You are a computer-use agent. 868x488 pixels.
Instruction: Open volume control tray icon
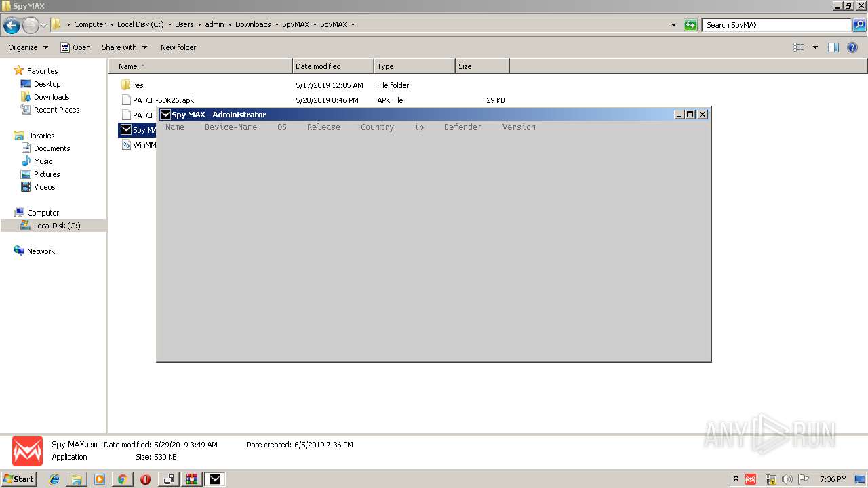pyautogui.click(x=787, y=479)
